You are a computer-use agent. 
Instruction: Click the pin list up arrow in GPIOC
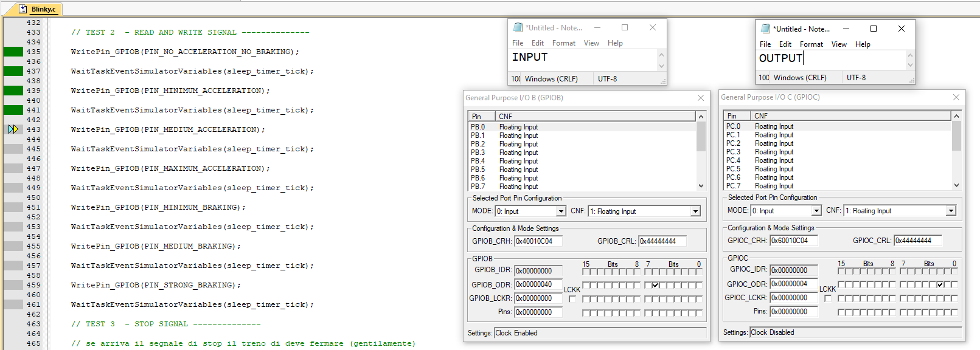(x=956, y=115)
